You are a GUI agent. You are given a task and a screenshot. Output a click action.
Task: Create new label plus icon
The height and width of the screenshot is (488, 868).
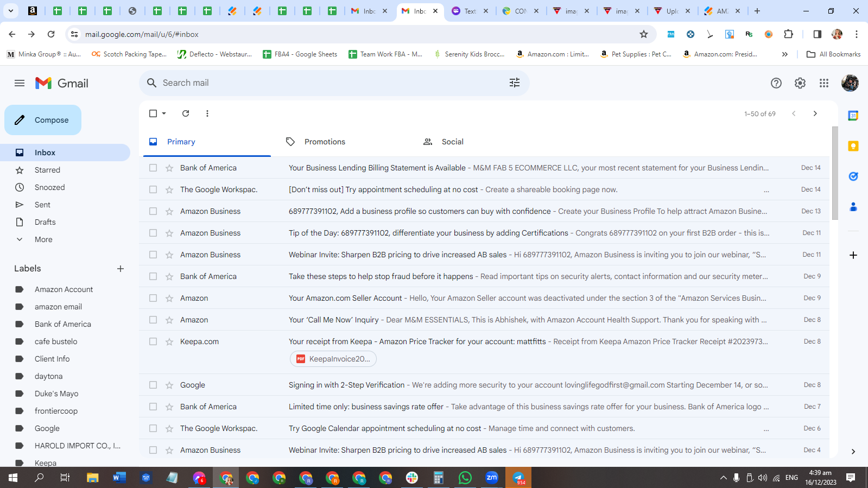(x=121, y=269)
